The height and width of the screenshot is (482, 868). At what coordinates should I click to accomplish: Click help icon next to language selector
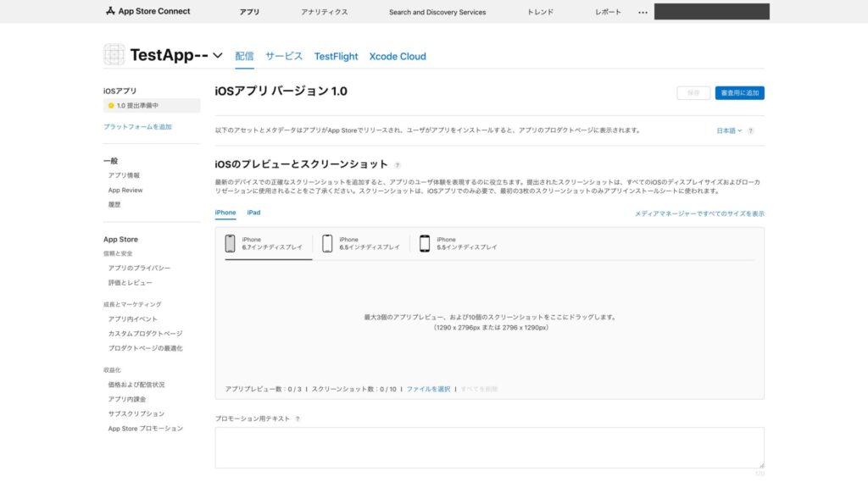click(x=751, y=131)
